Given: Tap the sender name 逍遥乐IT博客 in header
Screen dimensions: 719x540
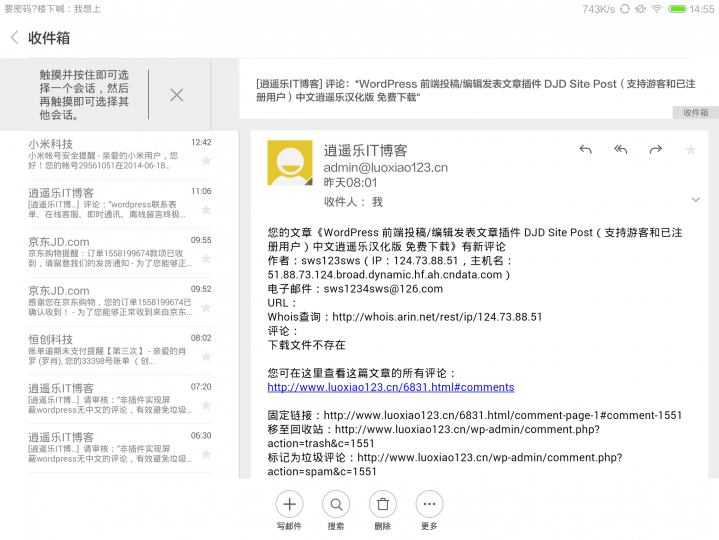Looking at the screenshot, I should [365, 150].
